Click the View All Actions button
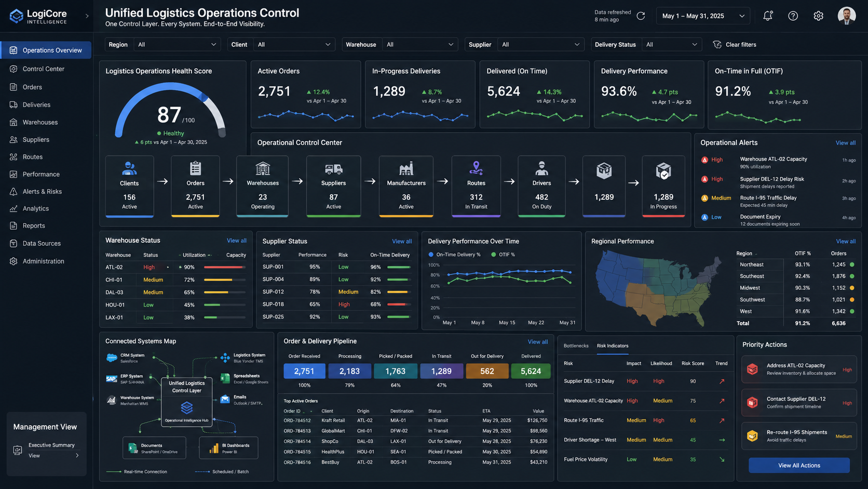 click(799, 466)
